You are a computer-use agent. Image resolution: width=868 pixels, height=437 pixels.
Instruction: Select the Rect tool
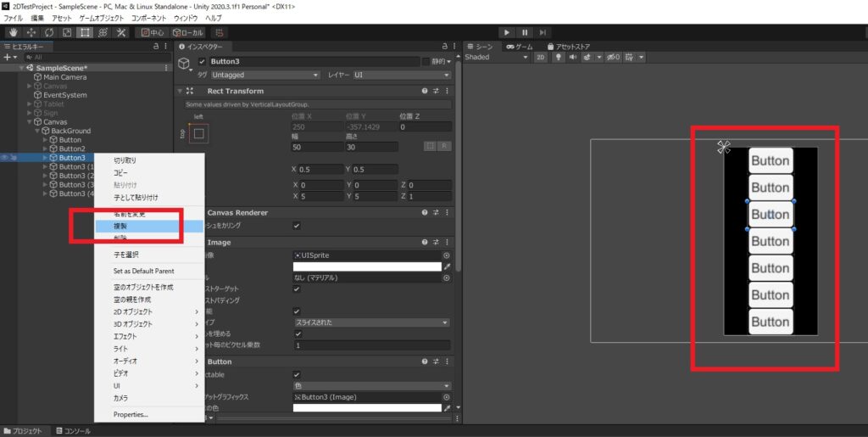pos(85,33)
